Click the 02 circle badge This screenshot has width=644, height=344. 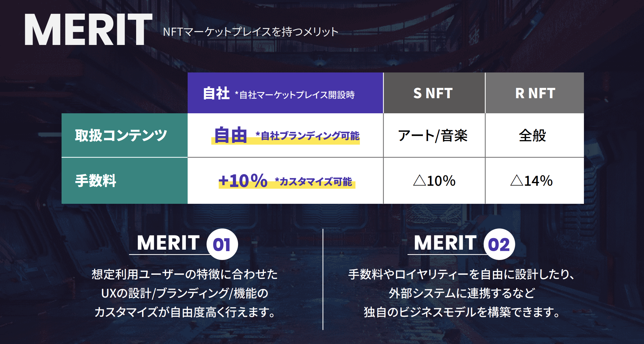[x=499, y=244]
